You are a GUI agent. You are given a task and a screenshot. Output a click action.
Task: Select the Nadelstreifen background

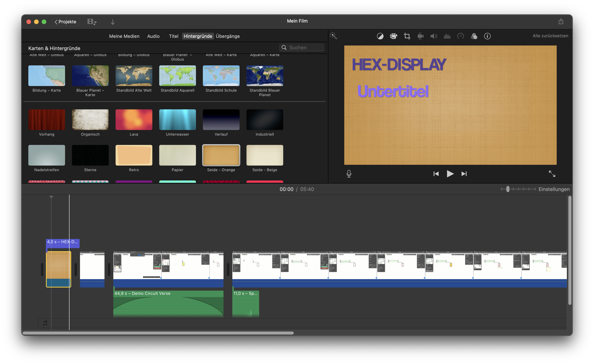tap(47, 155)
